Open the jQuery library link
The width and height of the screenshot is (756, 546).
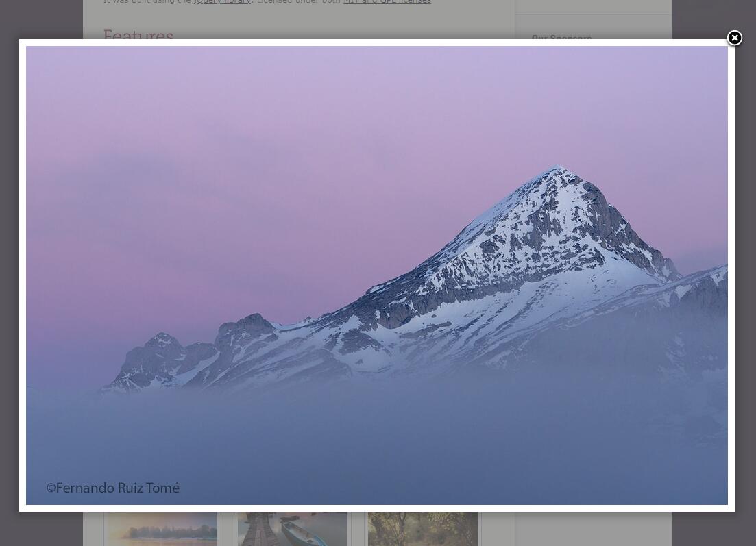pos(222,2)
